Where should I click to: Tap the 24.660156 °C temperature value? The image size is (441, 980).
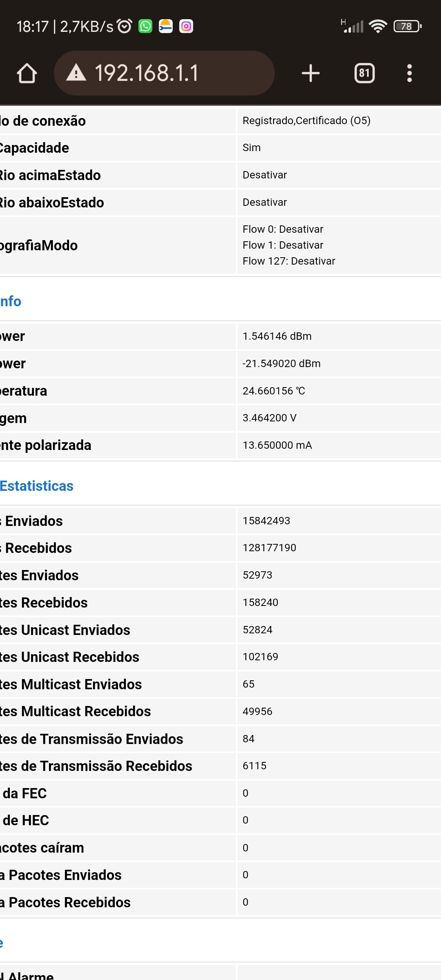pos(274,391)
